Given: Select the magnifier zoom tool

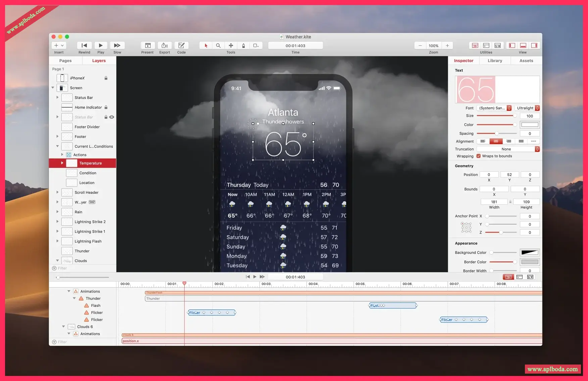Looking at the screenshot, I should pyautogui.click(x=218, y=45).
